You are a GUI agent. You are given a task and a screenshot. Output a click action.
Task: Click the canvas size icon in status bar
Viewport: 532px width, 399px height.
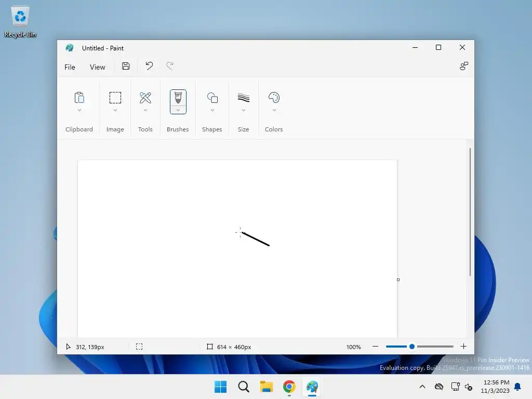[210, 347]
